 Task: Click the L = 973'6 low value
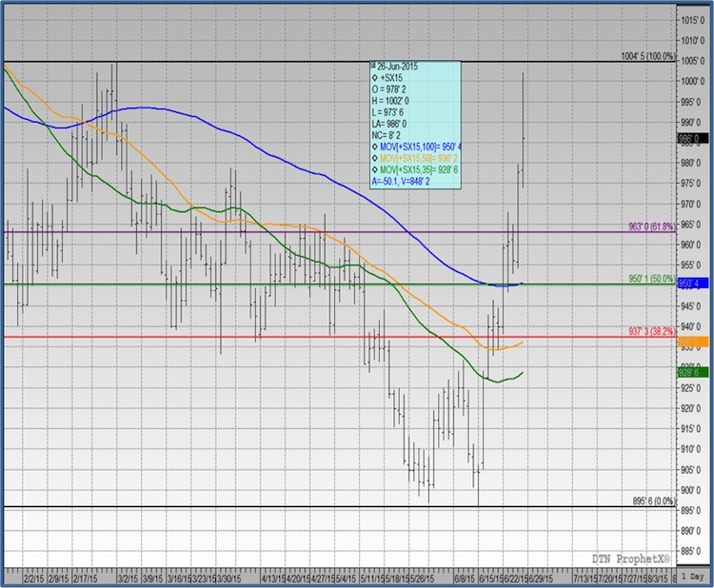(387, 112)
